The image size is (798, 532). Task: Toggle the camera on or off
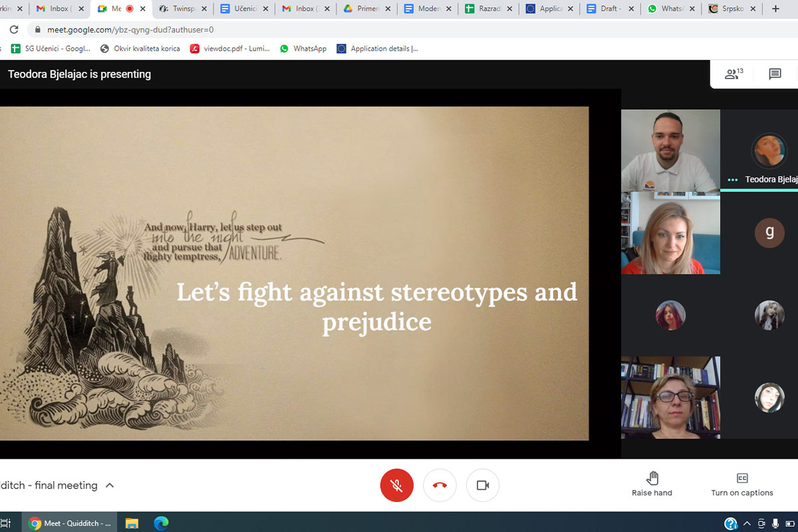[x=483, y=485]
